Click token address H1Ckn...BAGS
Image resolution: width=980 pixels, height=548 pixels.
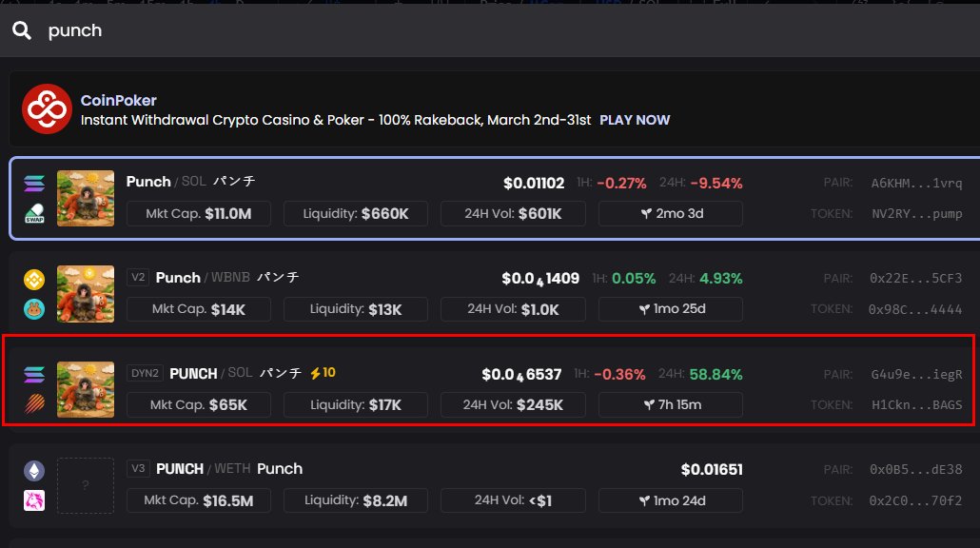[x=916, y=404]
